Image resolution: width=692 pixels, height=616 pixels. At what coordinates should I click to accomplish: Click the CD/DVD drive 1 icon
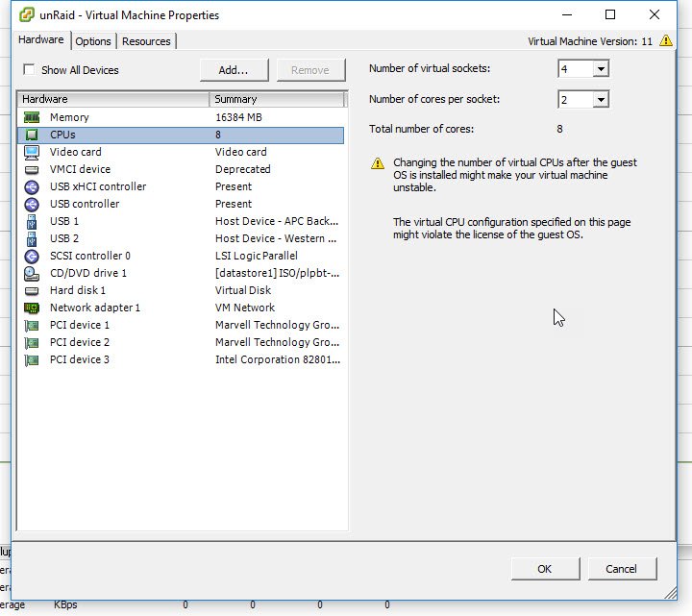coord(32,274)
